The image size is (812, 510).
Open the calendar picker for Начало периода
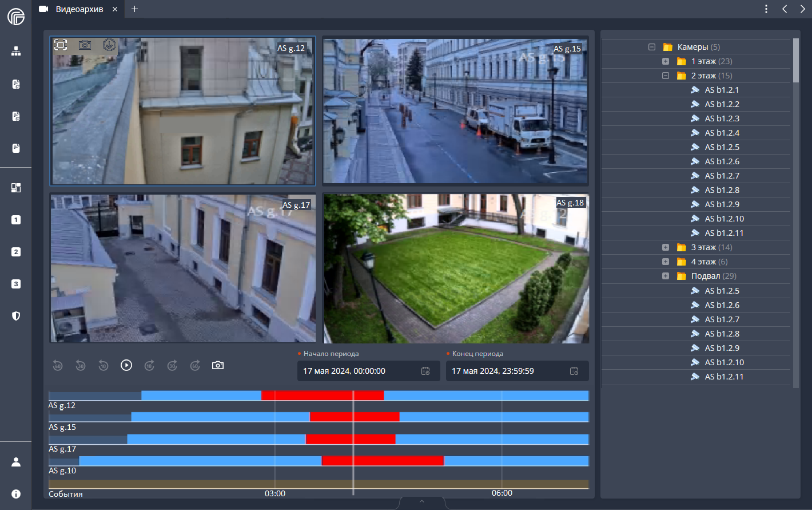(425, 371)
